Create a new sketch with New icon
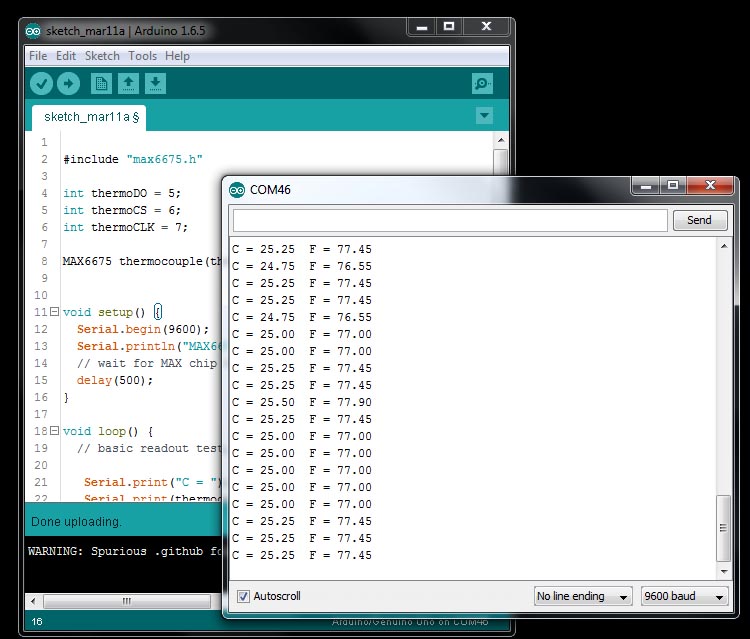 [101, 84]
